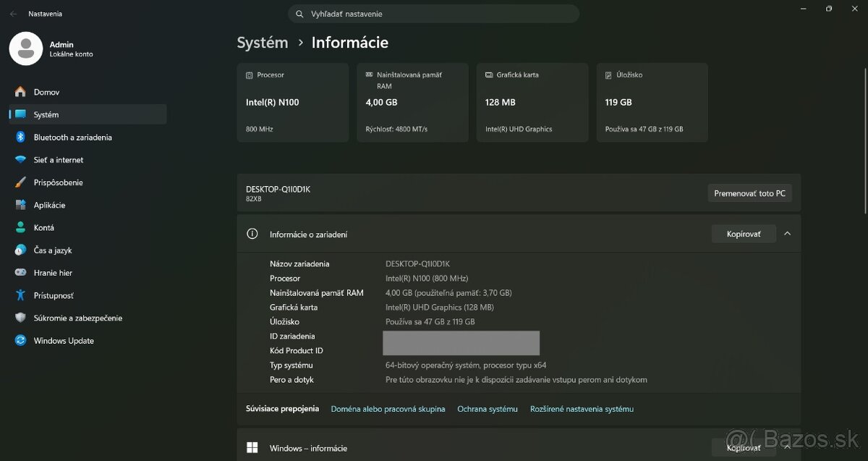Click the Kontá person icon

pos(20,227)
